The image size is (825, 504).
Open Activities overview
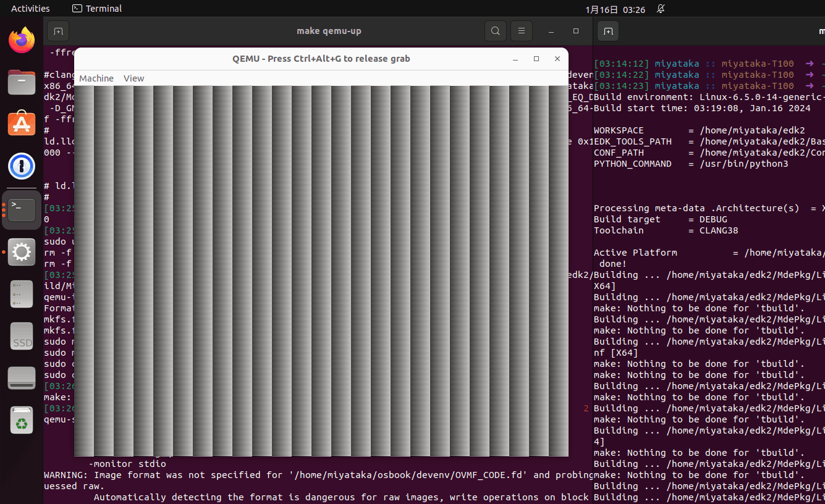pos(30,9)
